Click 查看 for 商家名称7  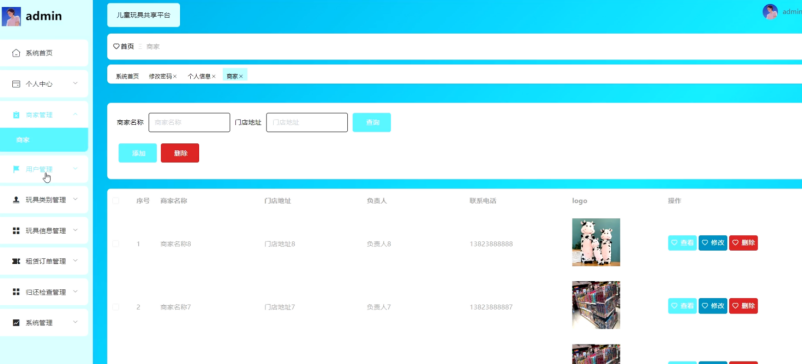click(x=682, y=306)
